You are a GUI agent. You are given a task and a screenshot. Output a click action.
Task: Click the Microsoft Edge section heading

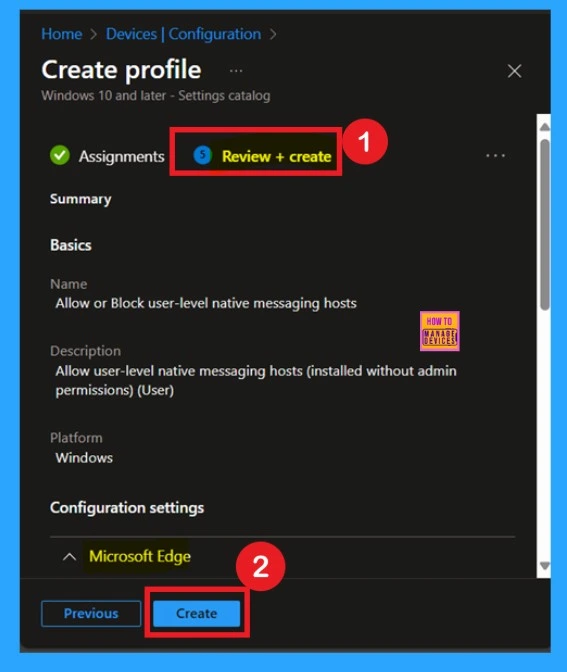coord(140,556)
